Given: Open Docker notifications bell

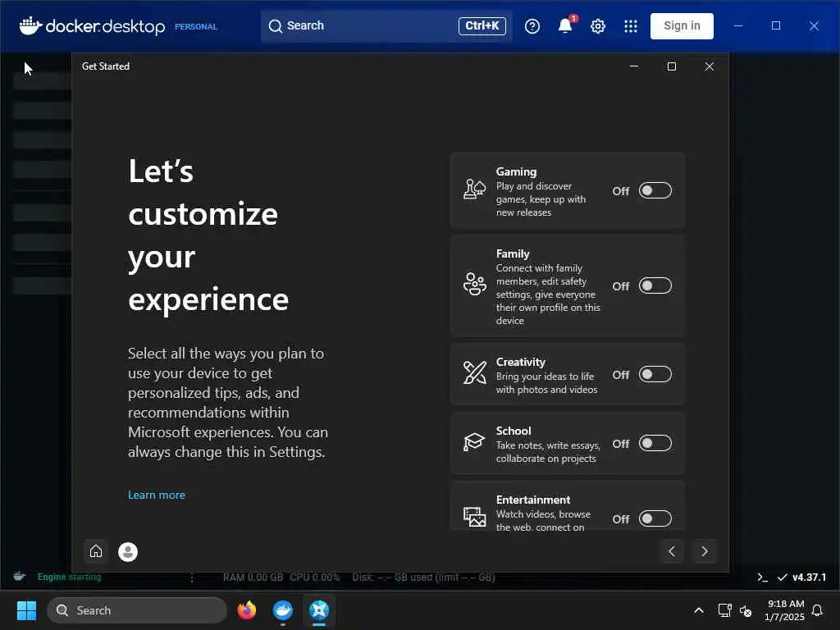Looking at the screenshot, I should (566, 25).
